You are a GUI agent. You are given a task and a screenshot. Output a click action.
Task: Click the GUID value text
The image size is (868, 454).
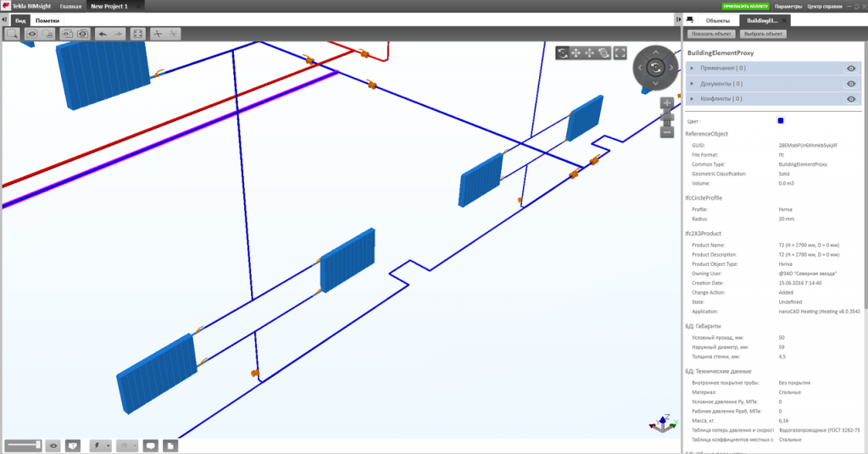point(808,146)
